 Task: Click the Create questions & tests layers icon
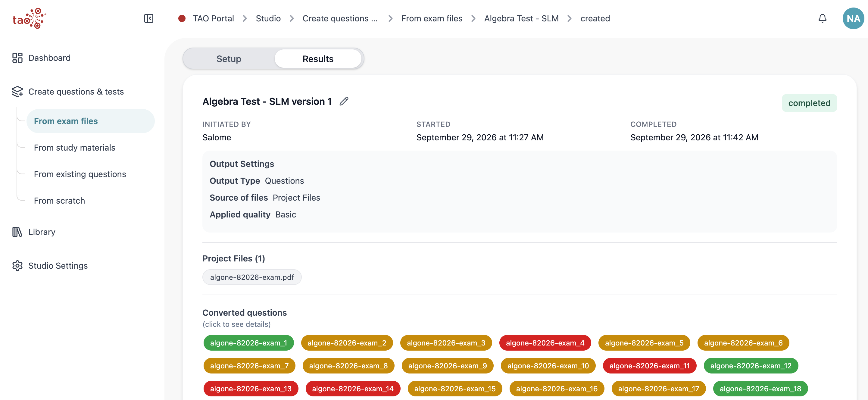[x=17, y=92]
